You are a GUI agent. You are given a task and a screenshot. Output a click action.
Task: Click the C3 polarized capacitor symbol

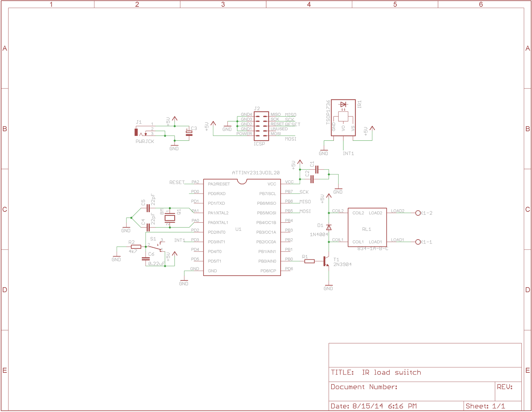pyautogui.click(x=189, y=133)
